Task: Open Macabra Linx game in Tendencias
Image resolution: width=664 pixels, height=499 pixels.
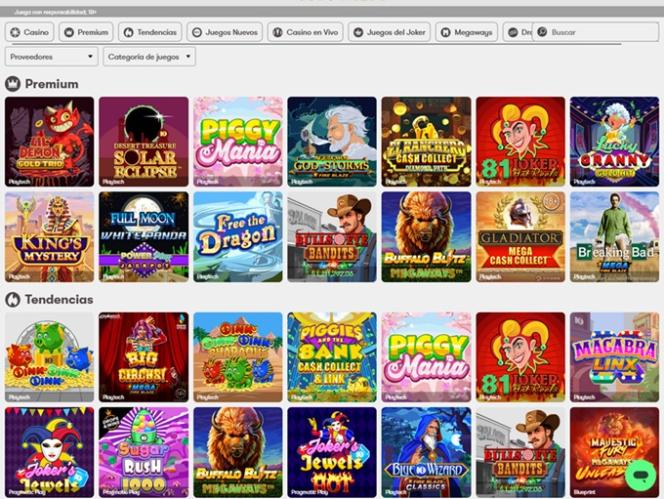Action: coord(614,357)
